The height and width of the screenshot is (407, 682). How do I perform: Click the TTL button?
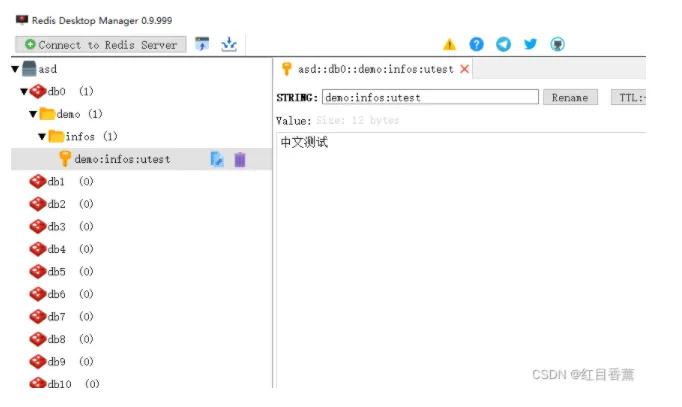click(x=629, y=97)
